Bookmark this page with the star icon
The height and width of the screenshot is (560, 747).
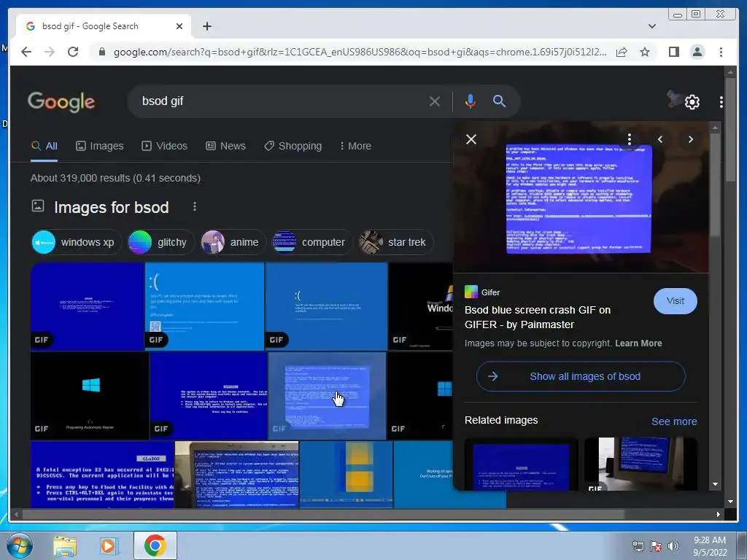[645, 52]
